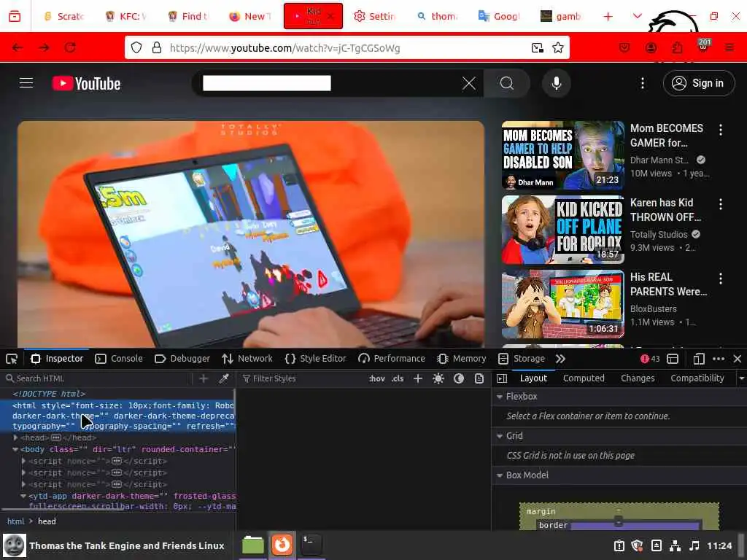Reload the current page
Screen dimensions: 747x560
[x=71, y=47]
